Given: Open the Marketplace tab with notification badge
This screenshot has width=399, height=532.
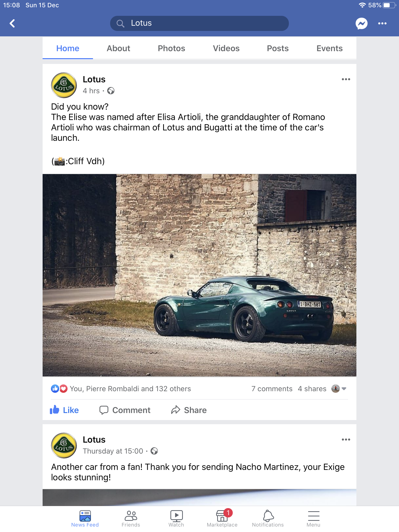Looking at the screenshot, I should click(x=222, y=518).
